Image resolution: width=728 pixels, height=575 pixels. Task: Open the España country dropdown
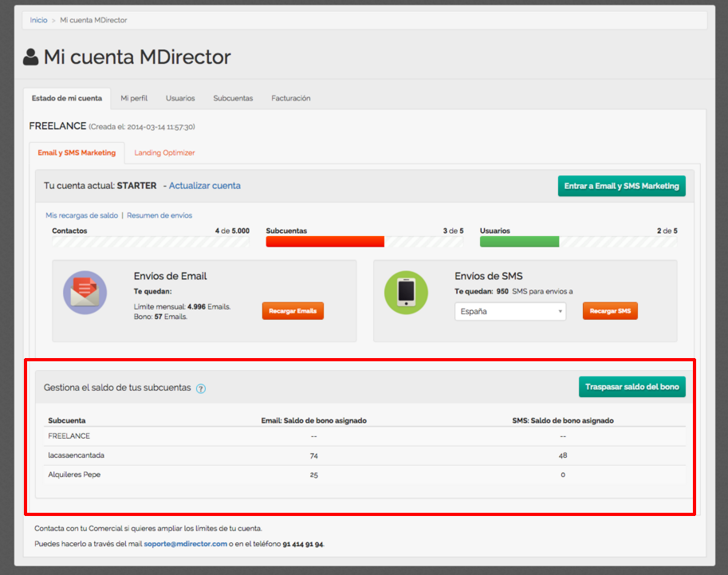510,311
